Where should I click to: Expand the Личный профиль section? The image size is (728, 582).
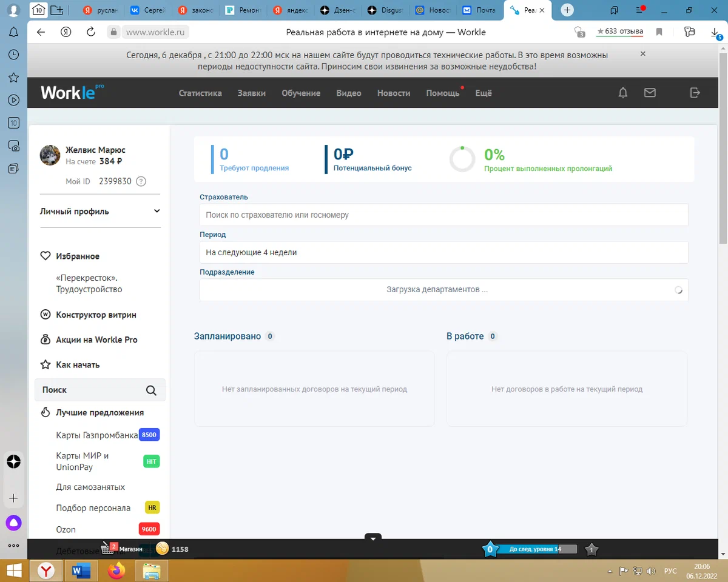coord(100,212)
